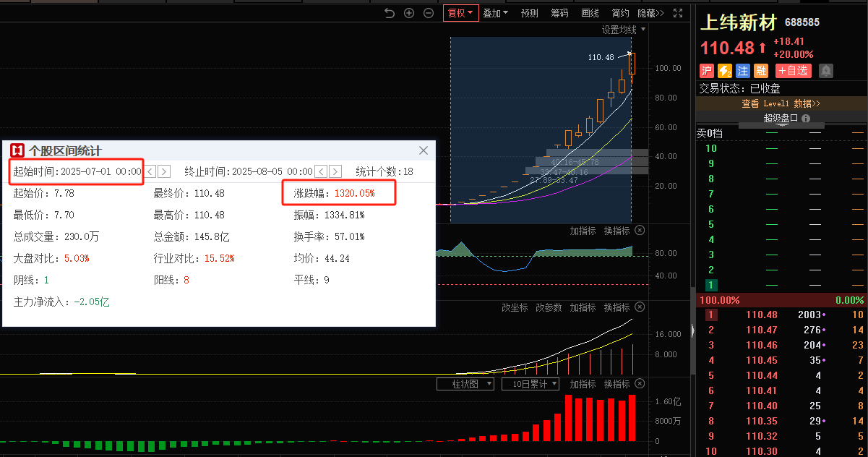The height and width of the screenshot is (457, 868).
Task: Click stock name 上纬新材
Action: [x=738, y=22]
